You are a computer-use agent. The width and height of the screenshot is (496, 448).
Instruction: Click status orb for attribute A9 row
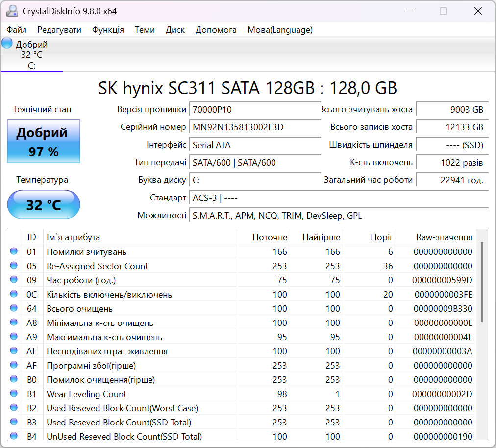tap(14, 337)
